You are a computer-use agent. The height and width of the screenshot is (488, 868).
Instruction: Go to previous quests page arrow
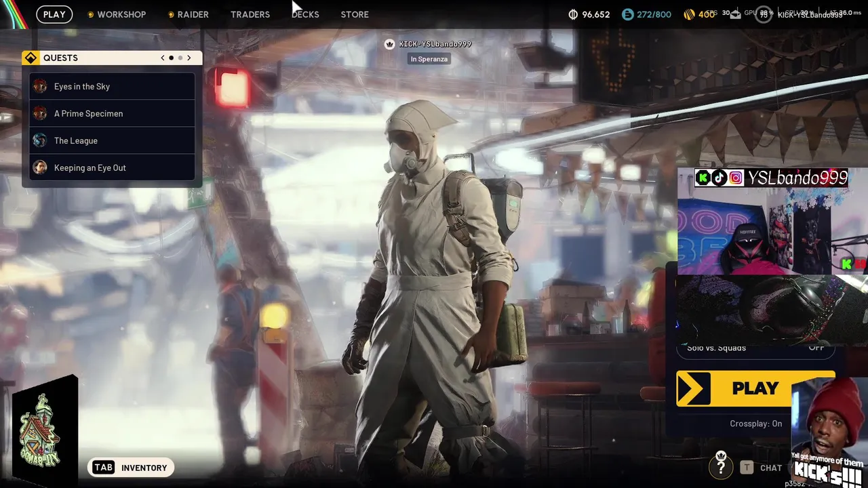(x=163, y=58)
